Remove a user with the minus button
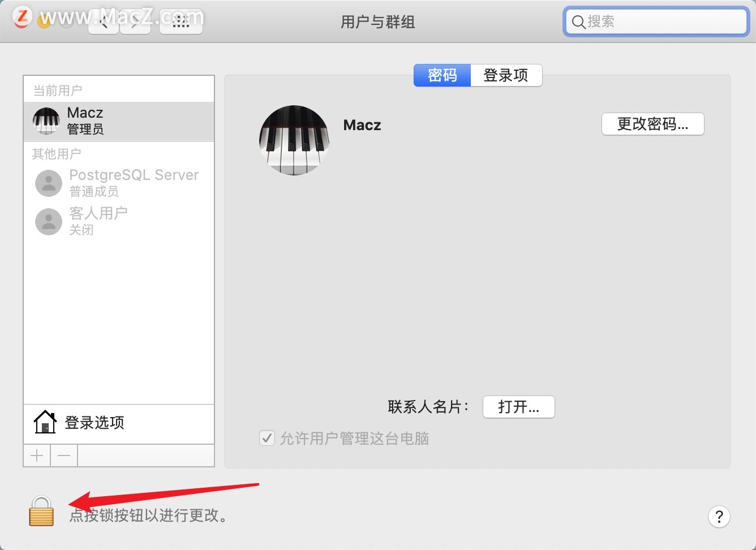Image resolution: width=756 pixels, height=550 pixels. click(x=63, y=455)
